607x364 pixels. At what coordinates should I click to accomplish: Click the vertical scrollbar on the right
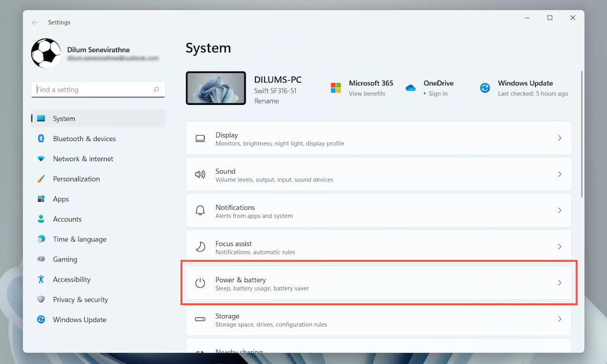pyautogui.click(x=582, y=136)
